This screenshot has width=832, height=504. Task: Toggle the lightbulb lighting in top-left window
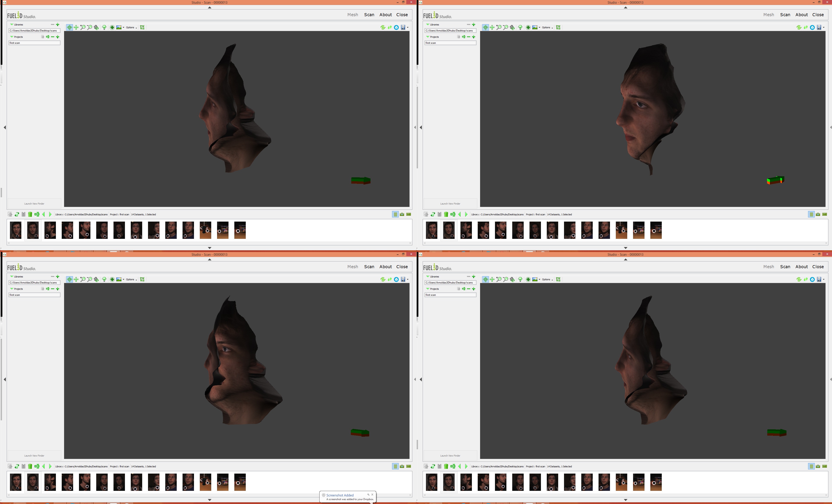coord(104,27)
